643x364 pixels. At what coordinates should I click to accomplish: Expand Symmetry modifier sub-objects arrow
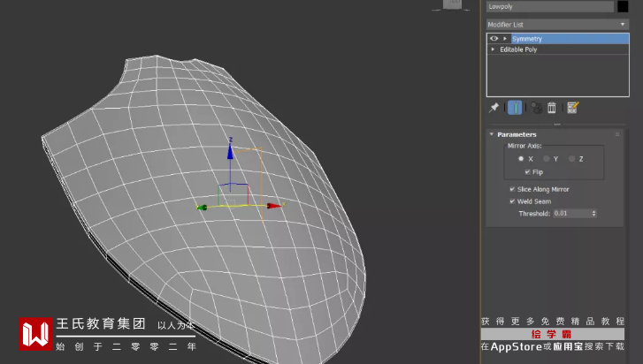point(505,39)
